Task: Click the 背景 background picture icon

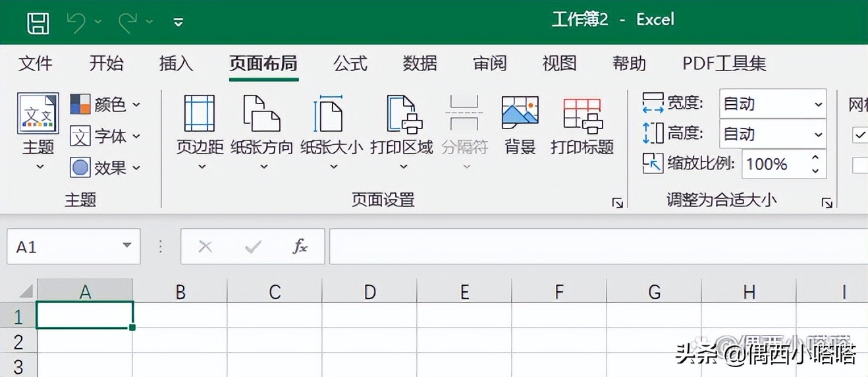Action: 520,113
